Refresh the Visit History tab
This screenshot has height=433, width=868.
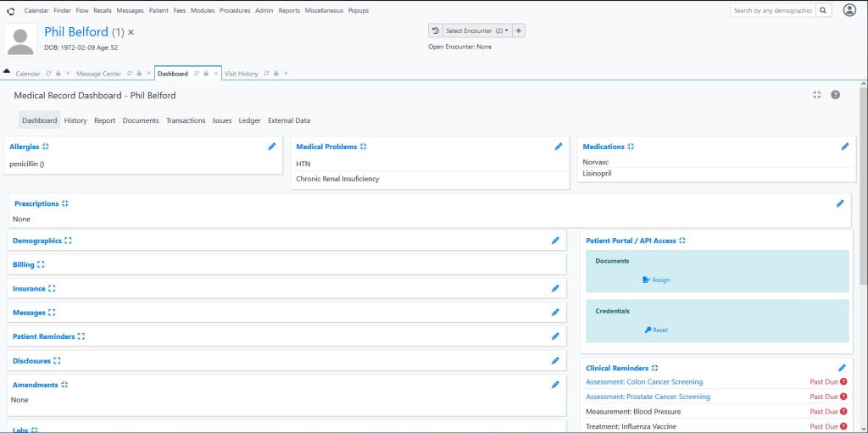pyautogui.click(x=266, y=74)
